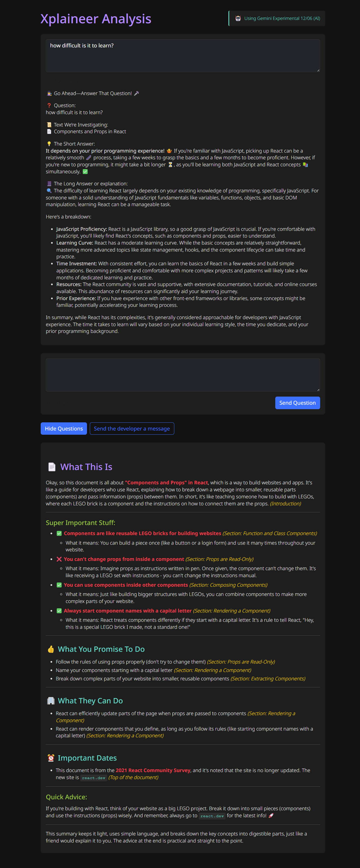Click green check after 'simultaneously.'
The image size is (360, 868).
coord(85,172)
